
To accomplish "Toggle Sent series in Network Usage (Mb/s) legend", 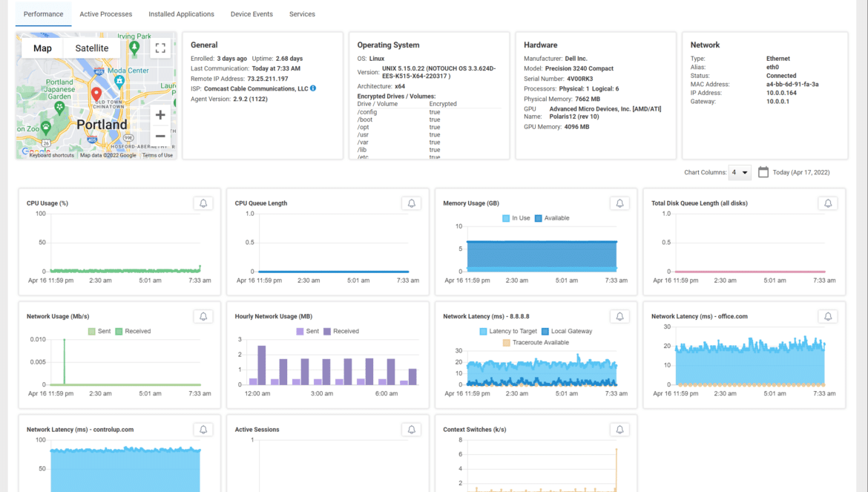I will (x=99, y=332).
